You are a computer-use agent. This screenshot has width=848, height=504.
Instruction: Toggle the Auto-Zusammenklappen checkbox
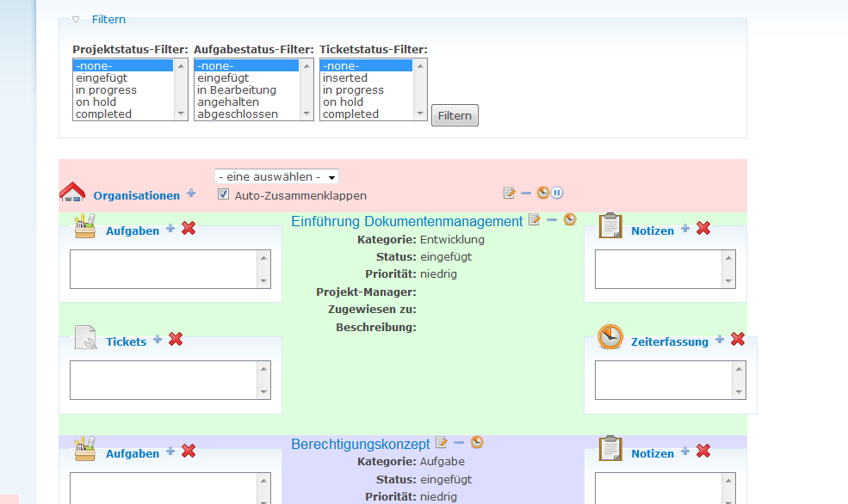(223, 194)
